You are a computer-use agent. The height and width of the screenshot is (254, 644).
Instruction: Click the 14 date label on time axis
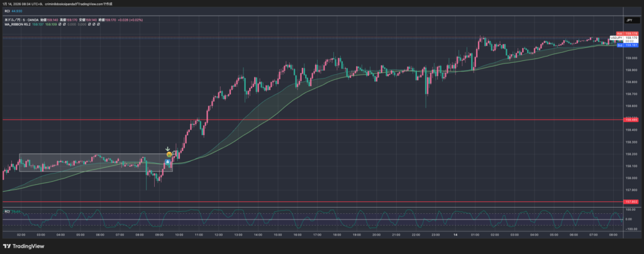(455, 235)
